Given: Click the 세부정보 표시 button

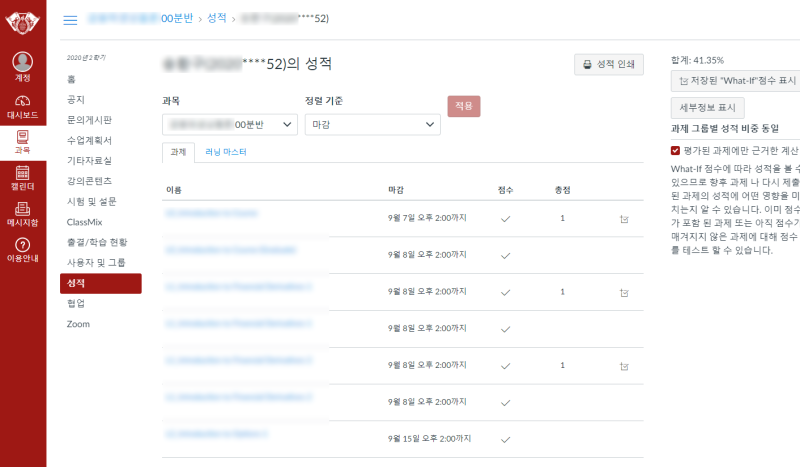Looking at the screenshot, I should [708, 108].
